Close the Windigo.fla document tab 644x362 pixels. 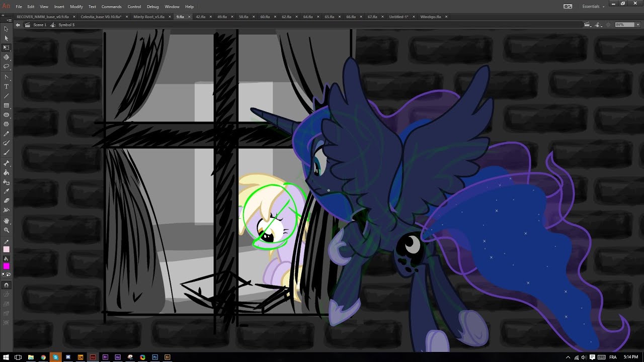446,17
